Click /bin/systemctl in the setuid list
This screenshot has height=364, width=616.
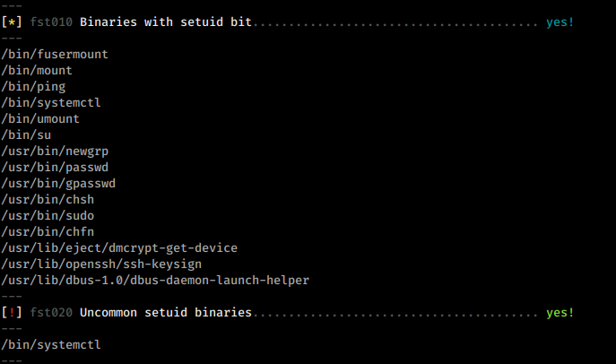(x=51, y=103)
